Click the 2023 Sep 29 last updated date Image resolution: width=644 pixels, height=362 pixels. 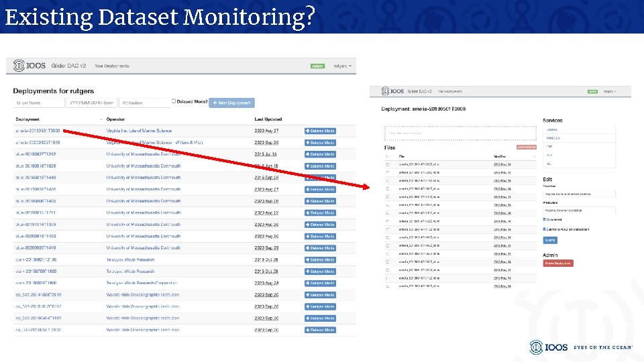266,247
